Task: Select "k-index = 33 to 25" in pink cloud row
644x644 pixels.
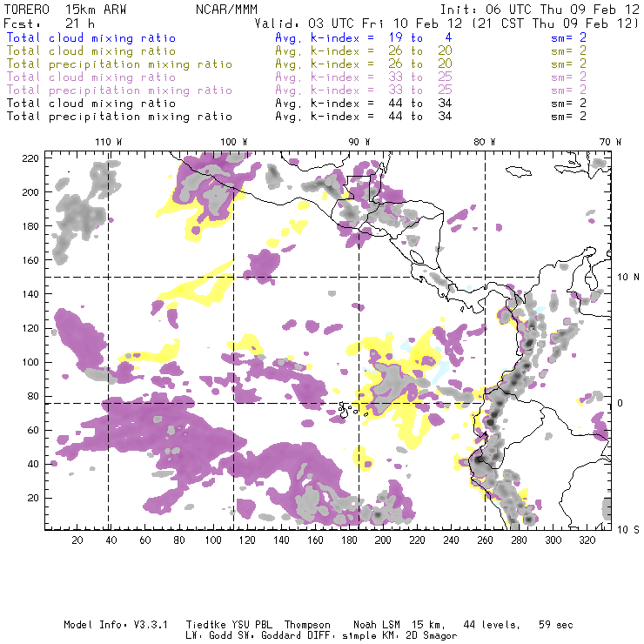Action: pos(381,77)
